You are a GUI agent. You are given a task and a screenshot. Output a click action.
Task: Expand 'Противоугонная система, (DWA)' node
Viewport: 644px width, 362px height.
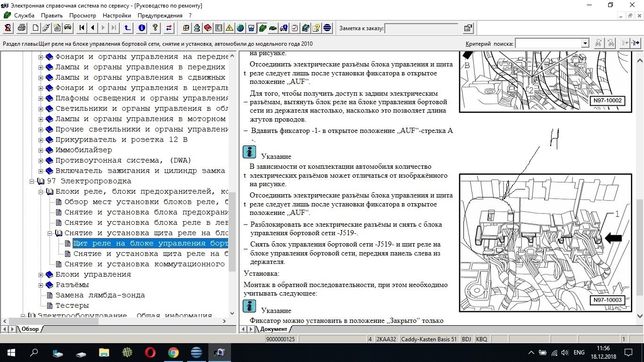pyautogui.click(x=41, y=160)
